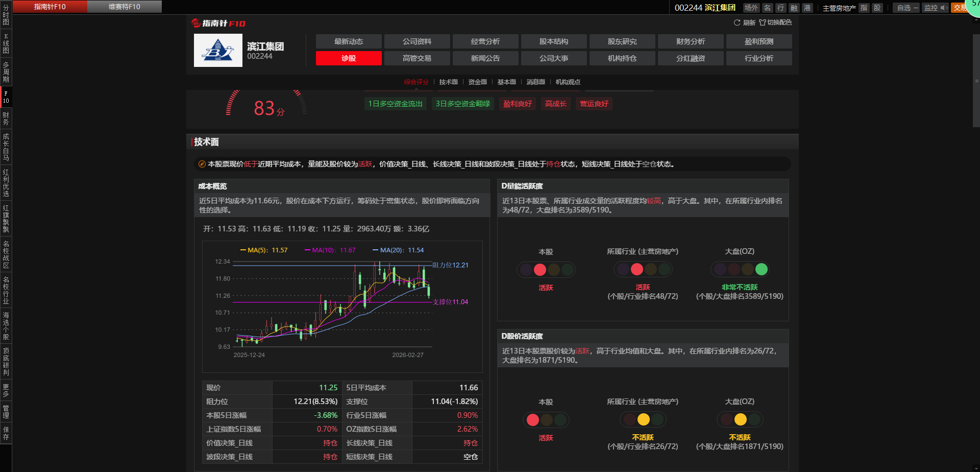980x472 pixels.
Task: Click 管理 in the left sidebar
Action: click(x=6, y=412)
